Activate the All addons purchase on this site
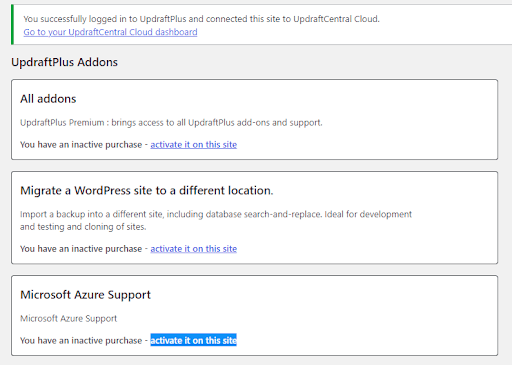The image size is (512, 365). pyautogui.click(x=193, y=145)
